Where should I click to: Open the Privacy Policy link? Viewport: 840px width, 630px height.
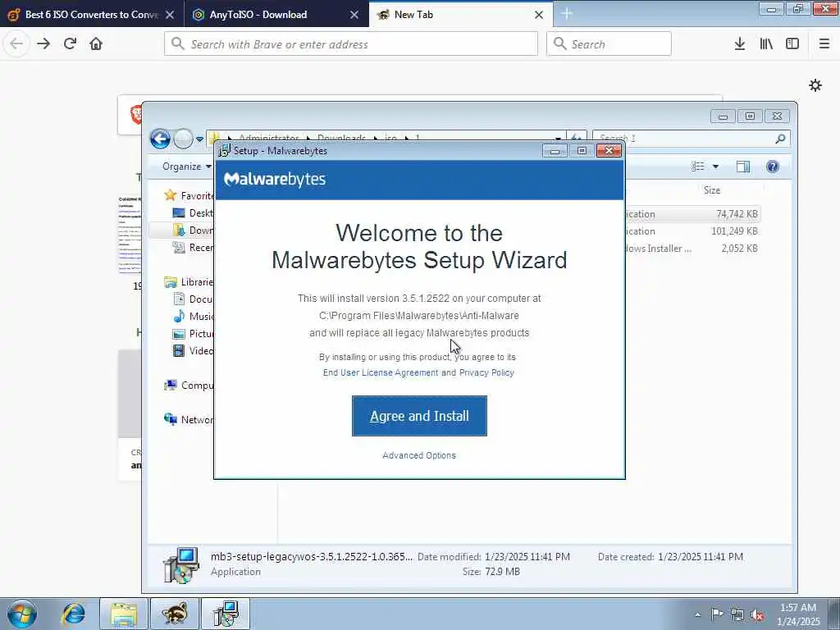tap(486, 372)
